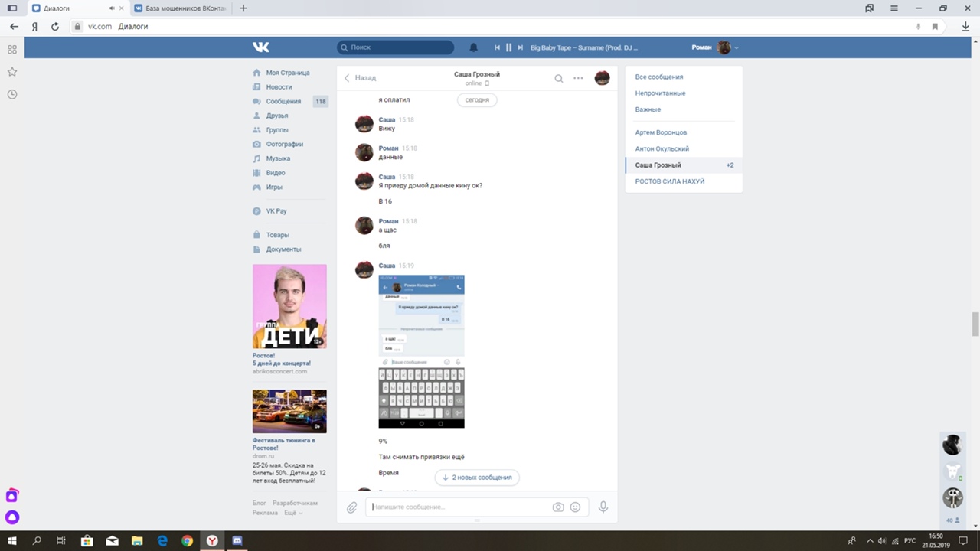
Task: Open the screenshot image sent by Саша
Action: (421, 351)
